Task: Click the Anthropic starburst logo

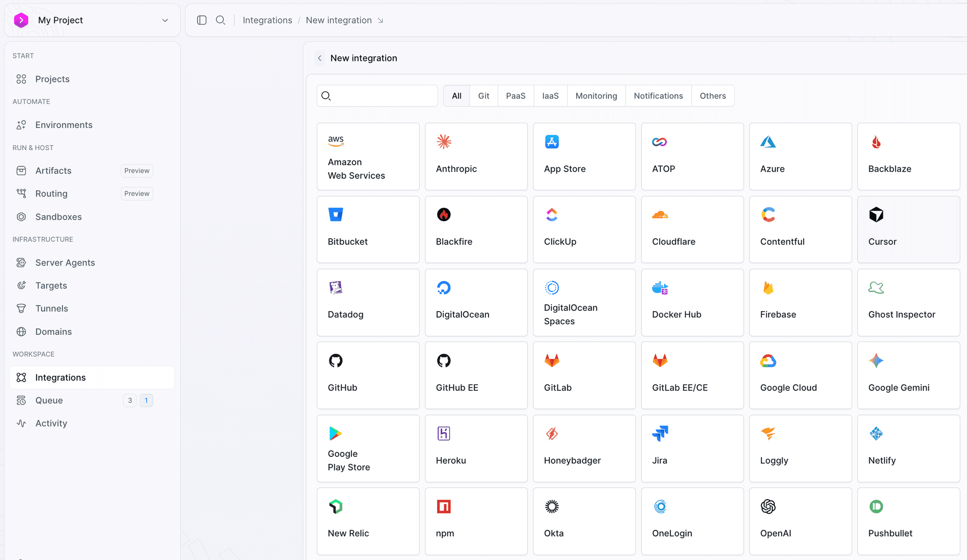Action: 444,142
